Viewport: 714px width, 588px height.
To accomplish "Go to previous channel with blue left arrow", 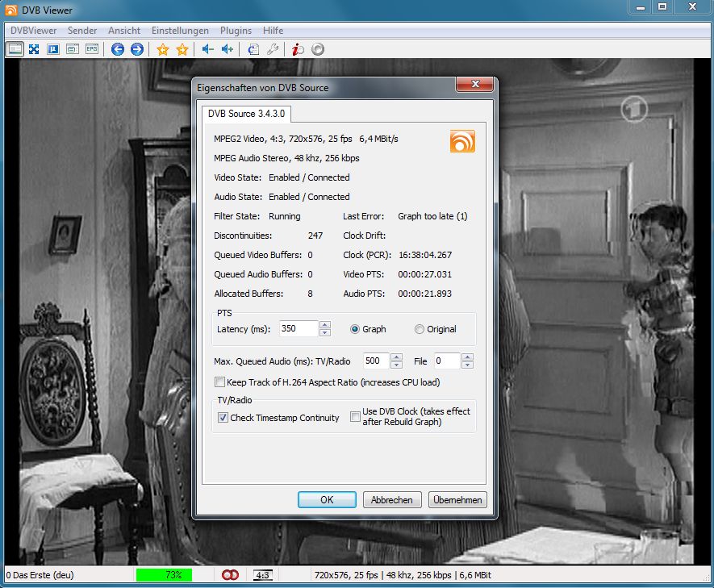I will pyautogui.click(x=118, y=48).
